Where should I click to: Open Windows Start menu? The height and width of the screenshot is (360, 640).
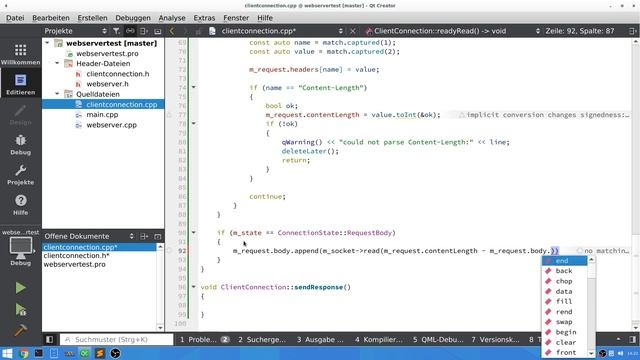pos(7,353)
